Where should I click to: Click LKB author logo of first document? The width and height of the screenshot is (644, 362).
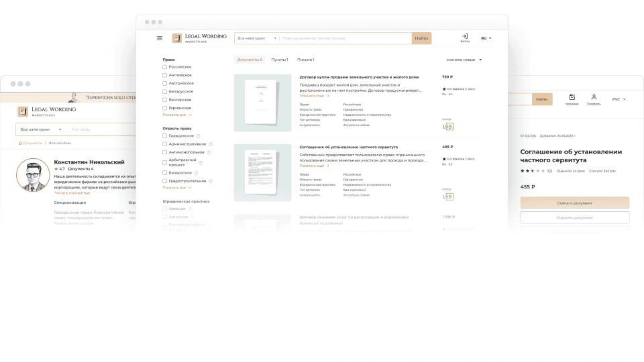coord(448,127)
